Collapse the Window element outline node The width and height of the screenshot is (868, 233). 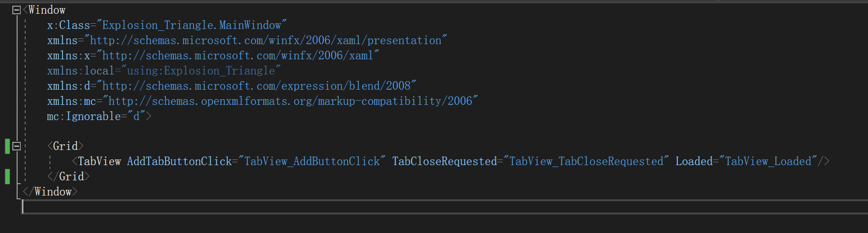click(17, 10)
